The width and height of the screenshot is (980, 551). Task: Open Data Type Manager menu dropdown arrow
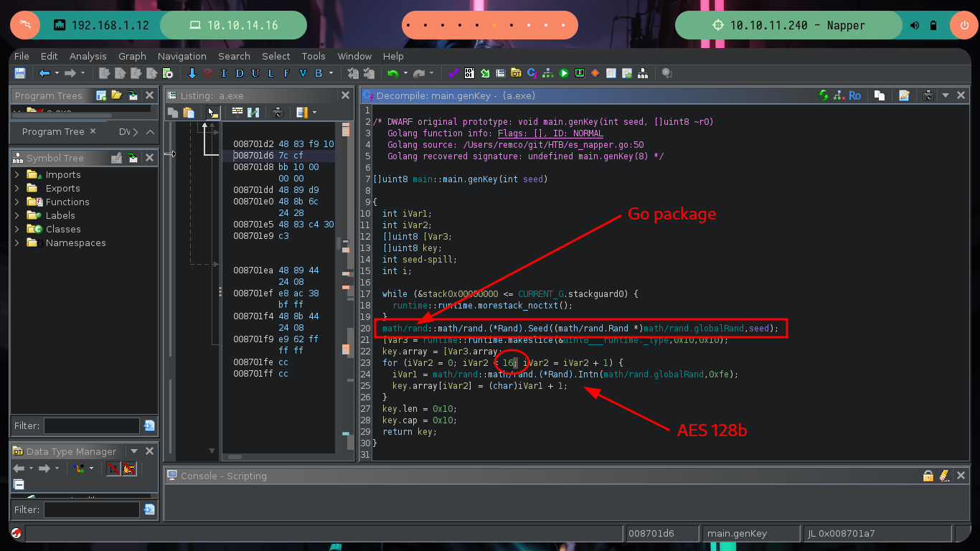(x=133, y=451)
